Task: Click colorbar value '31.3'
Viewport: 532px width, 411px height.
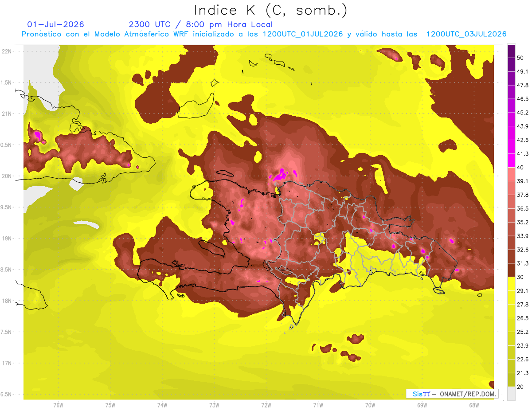Action: click(523, 263)
